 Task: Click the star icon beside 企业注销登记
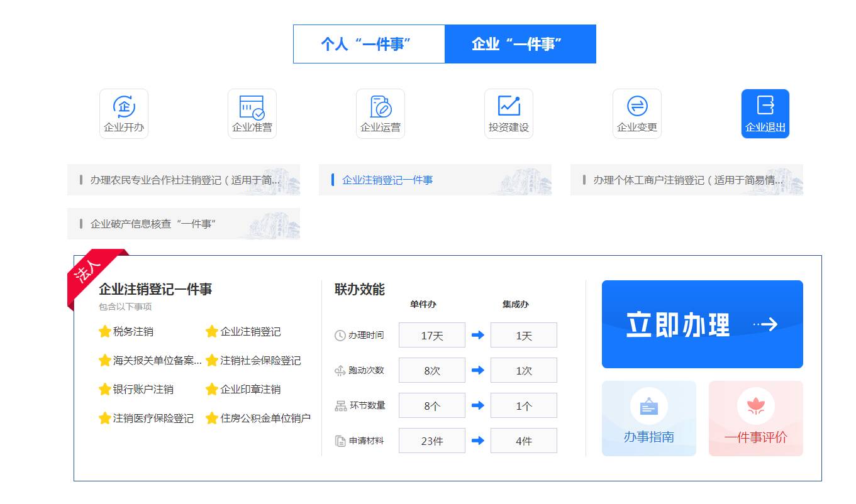(212, 331)
